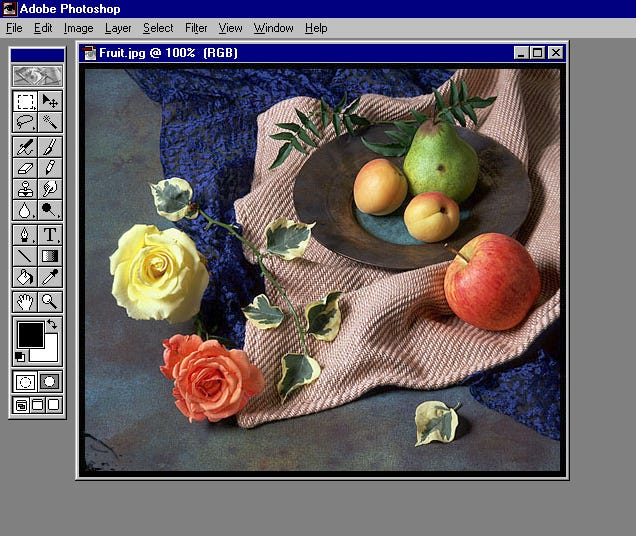Viewport: 636px width, 536px height.
Task: Open the Help menu
Action: click(316, 28)
